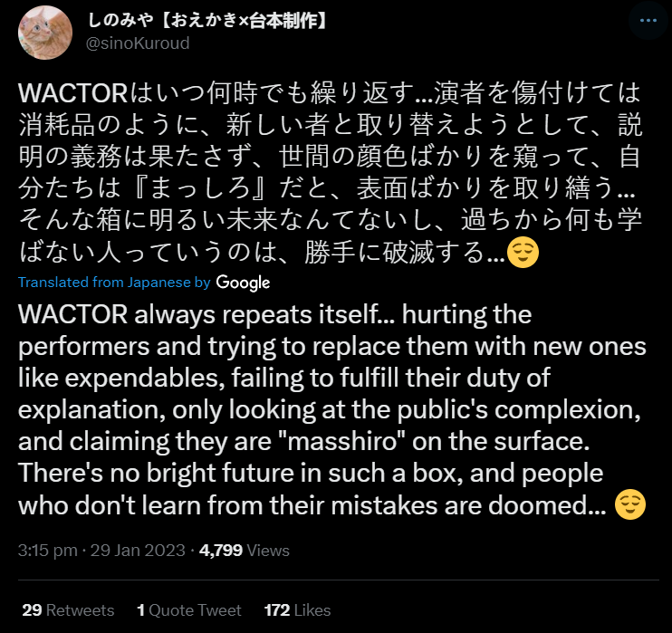Click WACTOR at start of Japanese text
The height and width of the screenshot is (633, 672).
[72, 93]
